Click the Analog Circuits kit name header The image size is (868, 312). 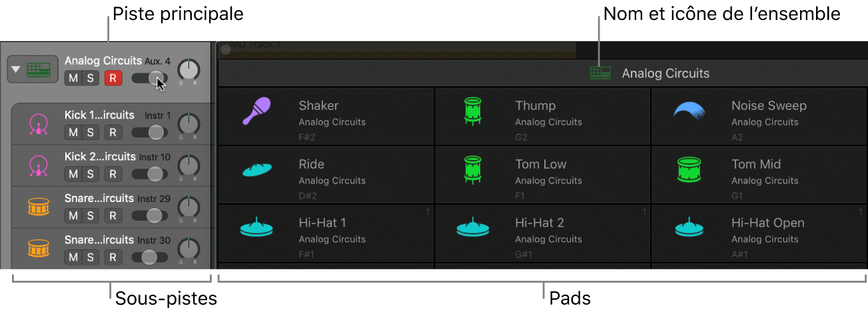665,73
